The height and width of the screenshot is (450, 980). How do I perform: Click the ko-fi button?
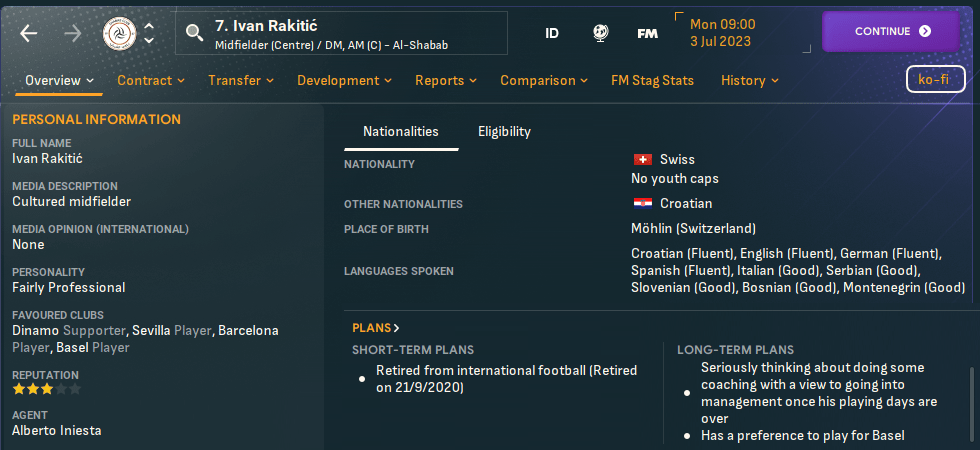coord(935,80)
